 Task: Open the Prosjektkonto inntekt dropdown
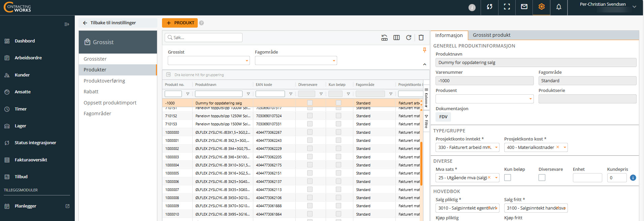(x=468, y=147)
